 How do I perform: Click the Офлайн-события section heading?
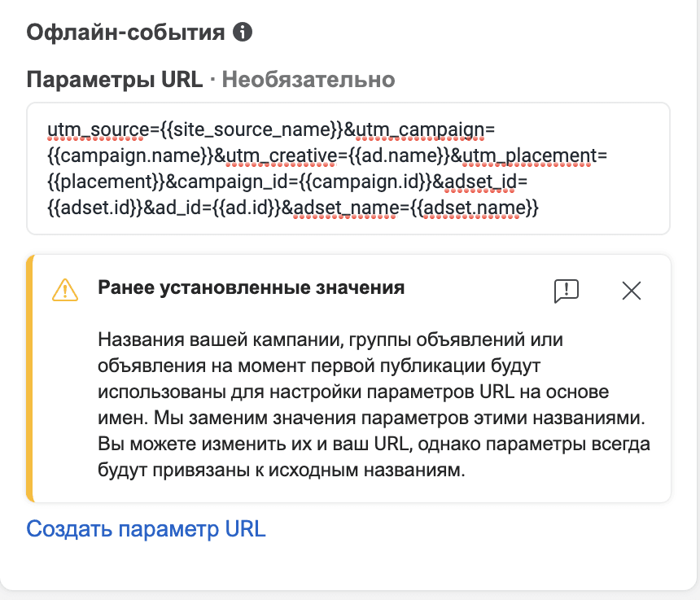[x=125, y=33]
